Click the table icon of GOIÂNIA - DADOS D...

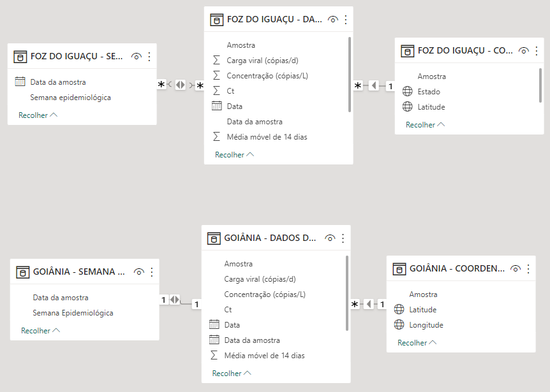(214, 238)
